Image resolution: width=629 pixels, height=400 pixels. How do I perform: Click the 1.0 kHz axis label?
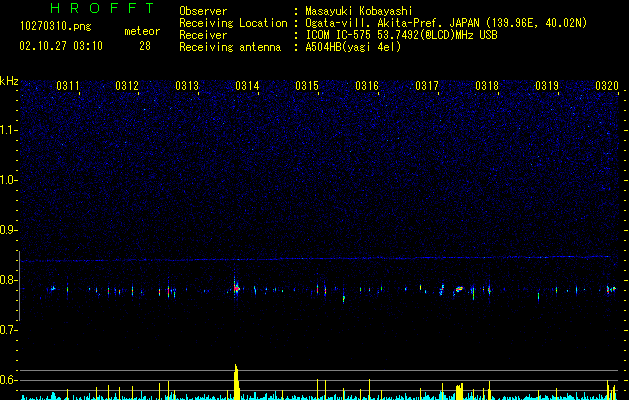point(8,180)
